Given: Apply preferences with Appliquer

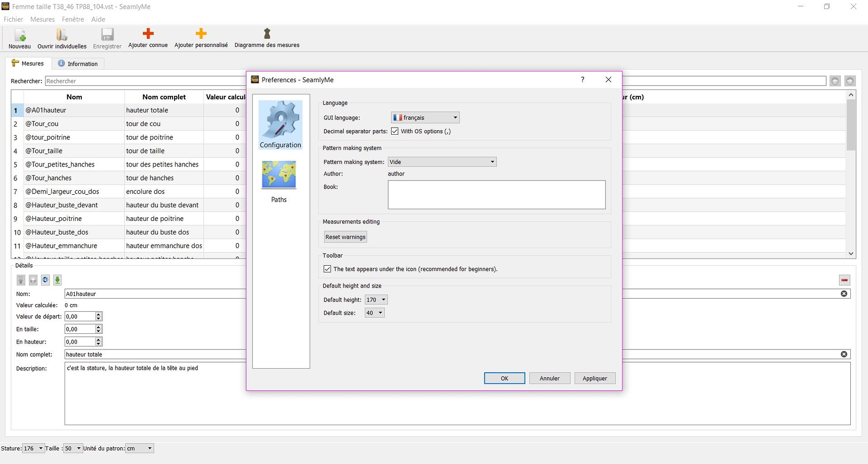Looking at the screenshot, I should coord(594,378).
